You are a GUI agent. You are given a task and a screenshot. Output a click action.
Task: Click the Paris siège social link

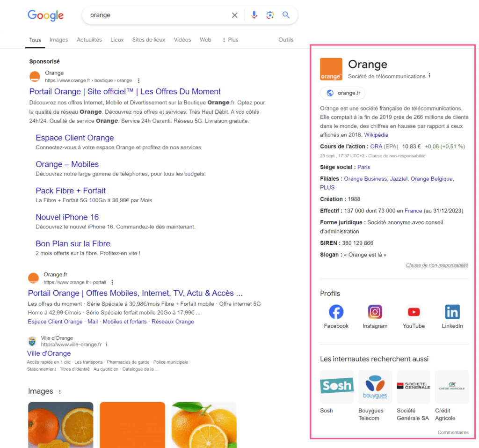point(363,167)
